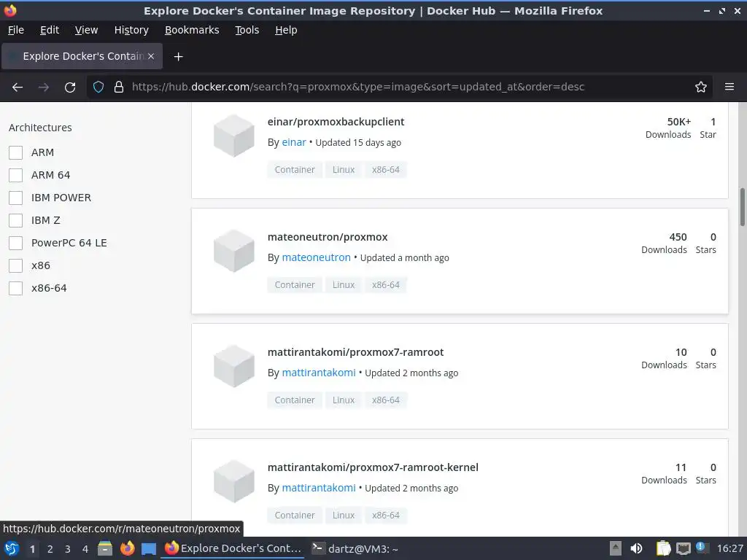
Task: Tick the IBM Z checkbox
Action: (16, 220)
